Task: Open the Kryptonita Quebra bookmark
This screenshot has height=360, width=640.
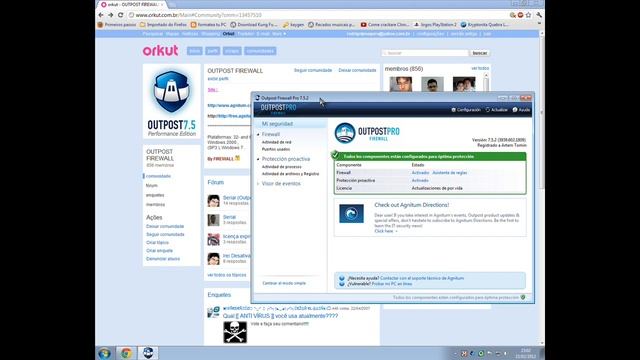Action: (x=484, y=24)
